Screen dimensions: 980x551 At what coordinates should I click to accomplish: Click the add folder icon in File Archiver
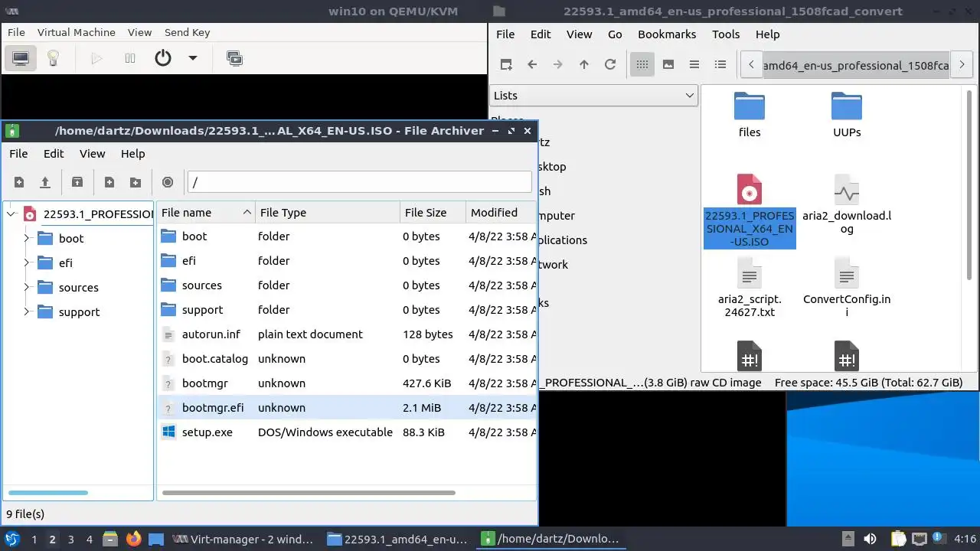(x=136, y=182)
